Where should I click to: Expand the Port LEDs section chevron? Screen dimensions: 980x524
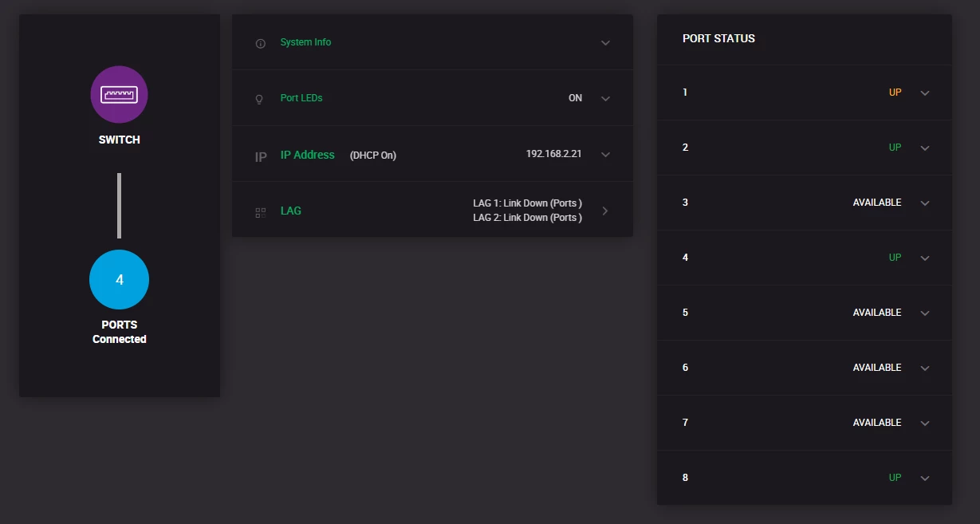click(x=605, y=99)
